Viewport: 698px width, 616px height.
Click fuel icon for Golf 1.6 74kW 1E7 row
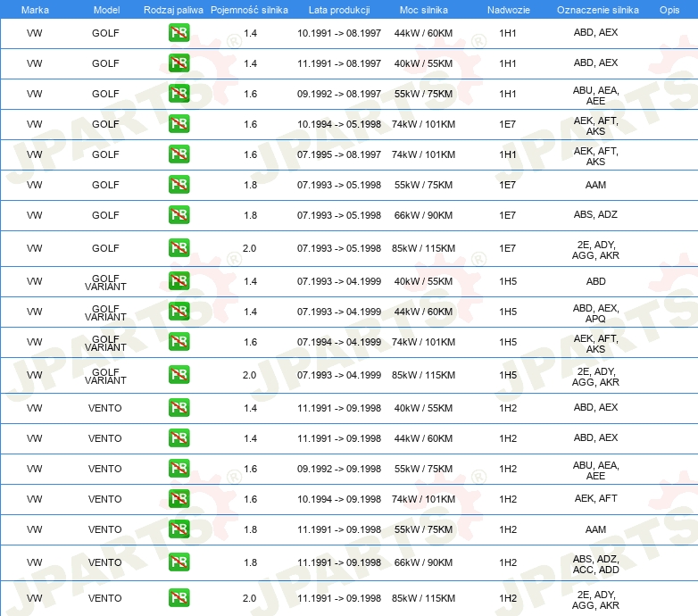(179, 124)
